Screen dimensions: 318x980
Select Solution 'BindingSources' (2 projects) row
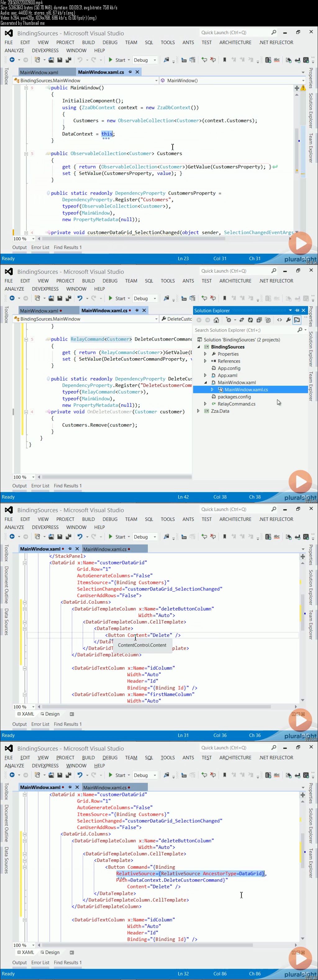coord(238,340)
